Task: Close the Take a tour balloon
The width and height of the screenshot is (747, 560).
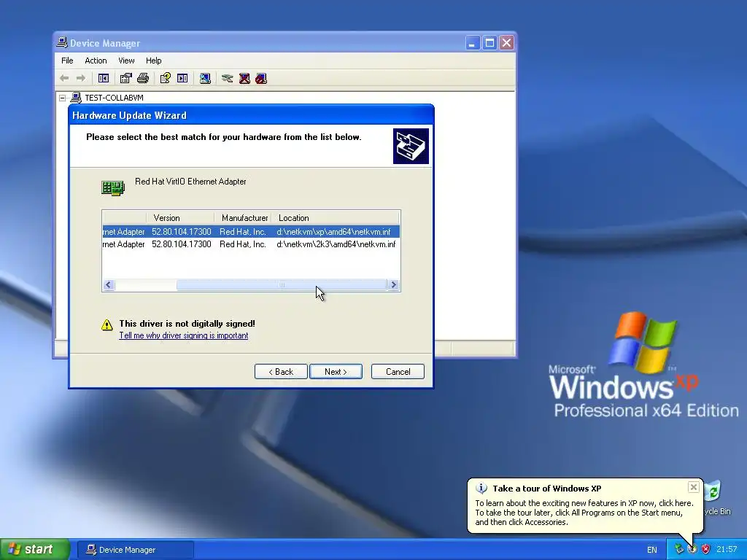Action: [694, 487]
